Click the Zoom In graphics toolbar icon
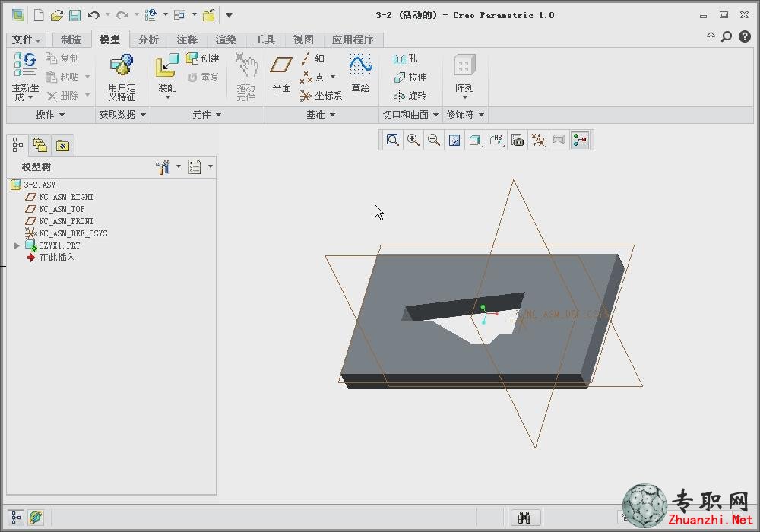This screenshot has width=760, height=532. click(x=413, y=141)
